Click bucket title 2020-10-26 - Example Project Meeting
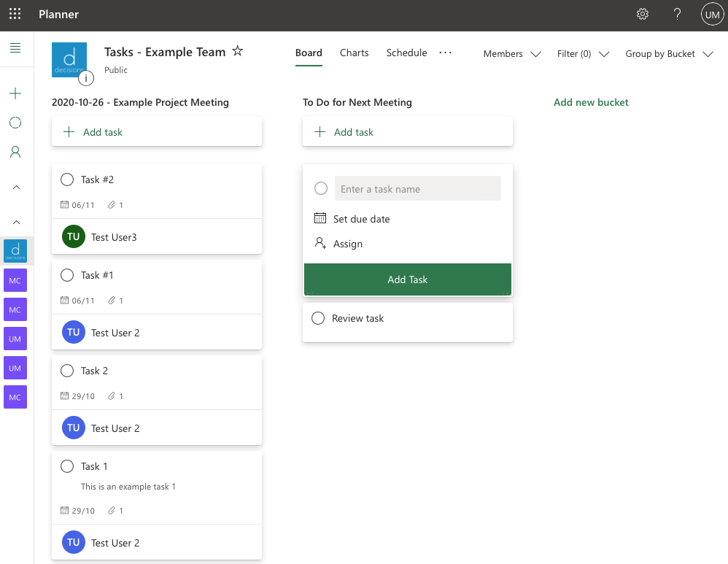The height and width of the screenshot is (564, 728). (140, 102)
